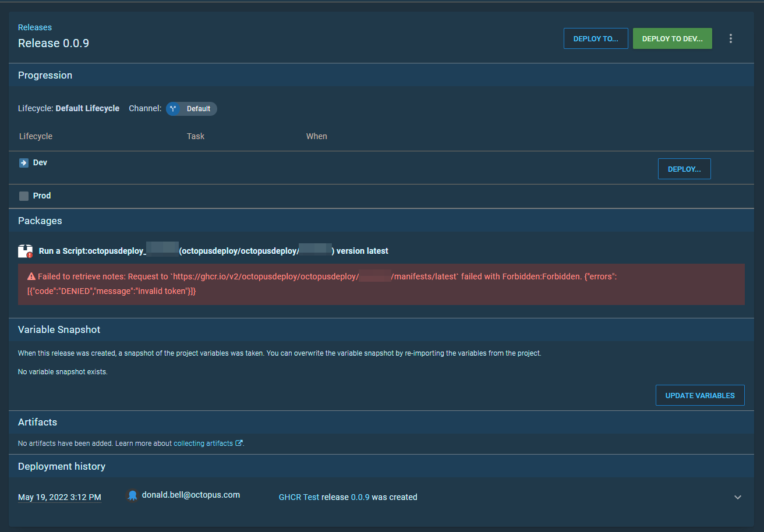Select the Default channel chip
The height and width of the screenshot is (532, 764).
click(x=191, y=108)
